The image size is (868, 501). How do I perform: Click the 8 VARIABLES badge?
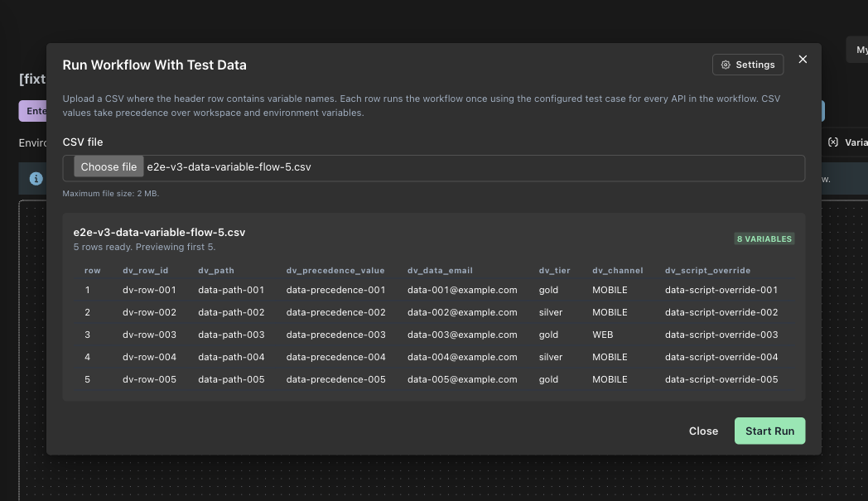tap(764, 238)
